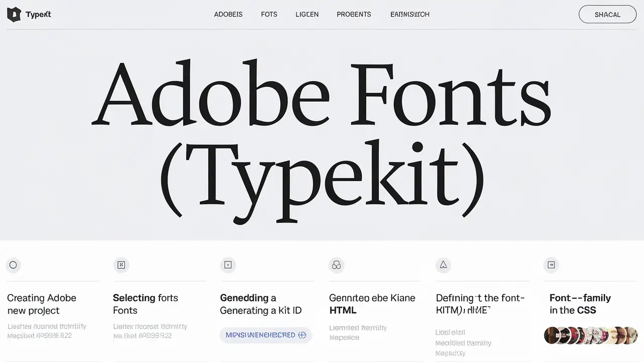This screenshot has width=644, height=362.
Task: Click the SHACAL button
Action: 607,15
